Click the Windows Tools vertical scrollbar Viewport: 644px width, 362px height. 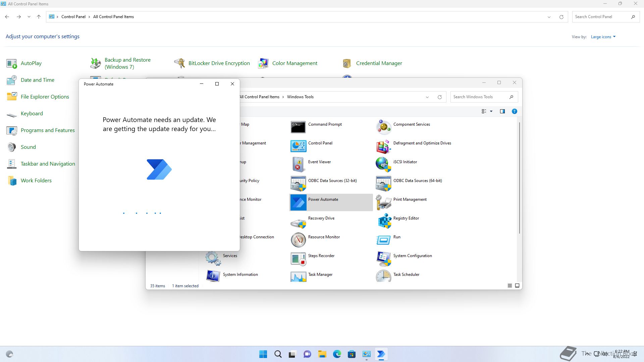pos(519,178)
